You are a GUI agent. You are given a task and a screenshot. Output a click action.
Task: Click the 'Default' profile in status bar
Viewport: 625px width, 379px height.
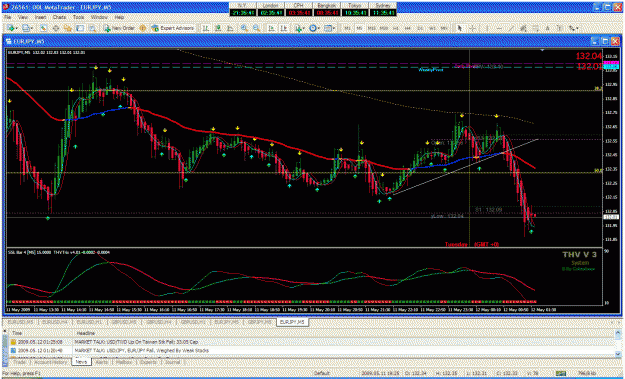[321, 373]
